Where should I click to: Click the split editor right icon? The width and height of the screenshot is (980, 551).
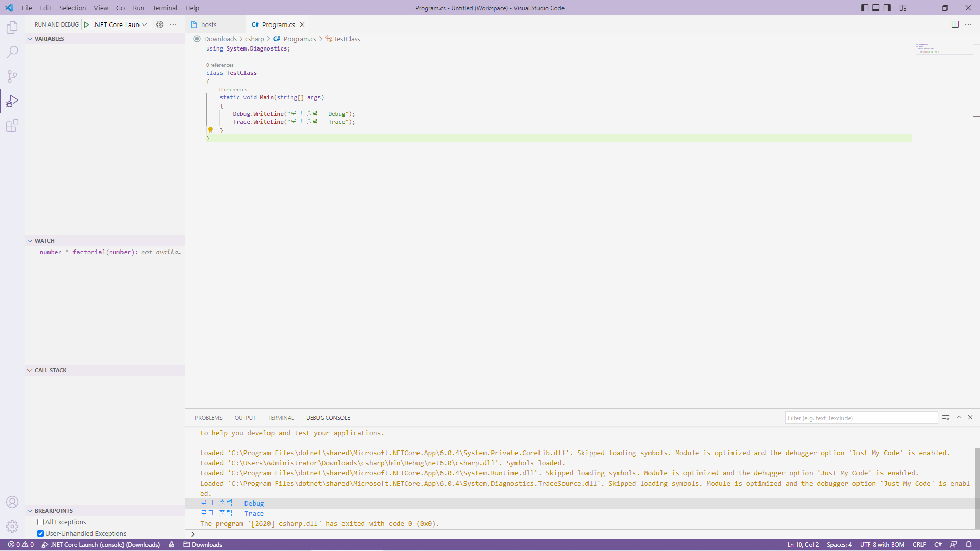point(955,24)
